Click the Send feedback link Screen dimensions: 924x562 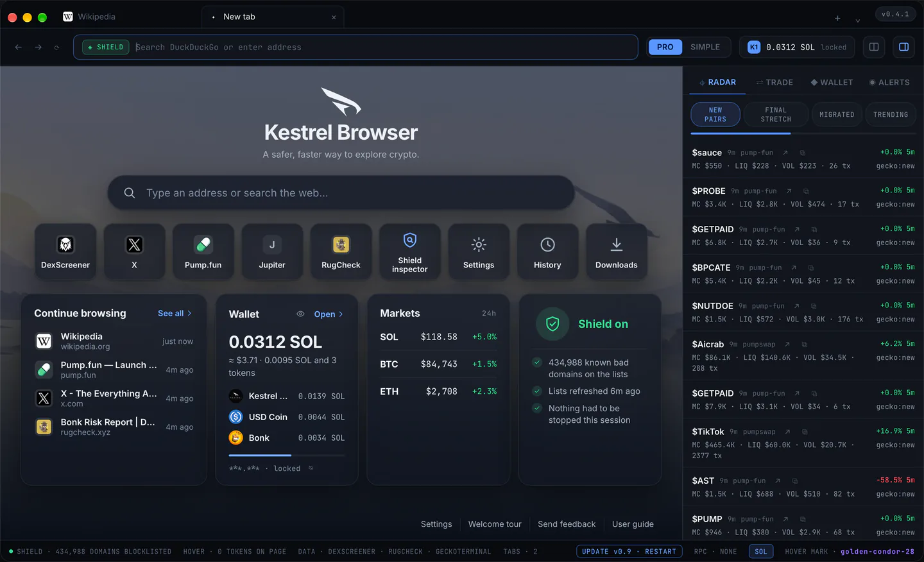[x=567, y=524]
